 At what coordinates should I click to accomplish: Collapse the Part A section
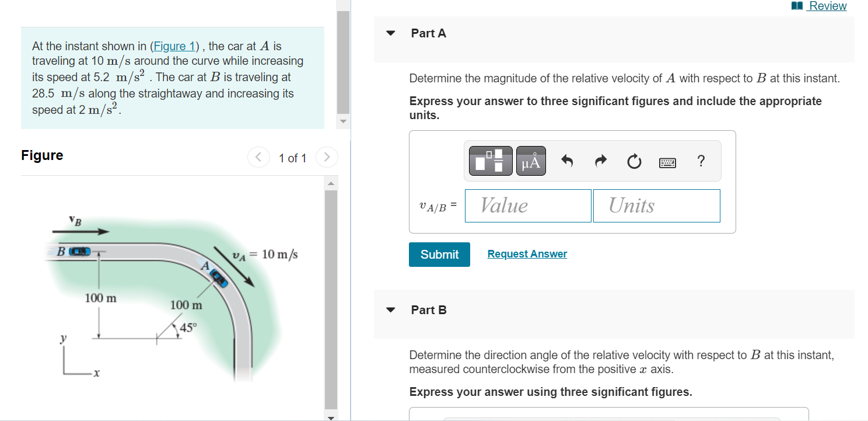[390, 33]
